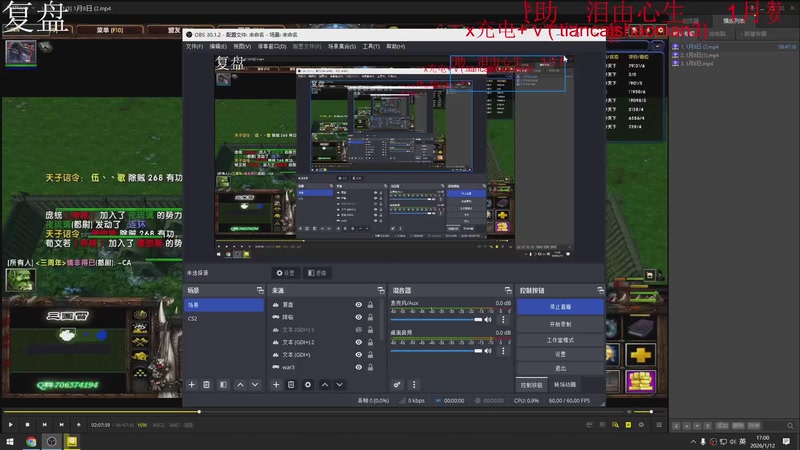
Task: Add a new source with the plus icon
Action: coord(276,385)
